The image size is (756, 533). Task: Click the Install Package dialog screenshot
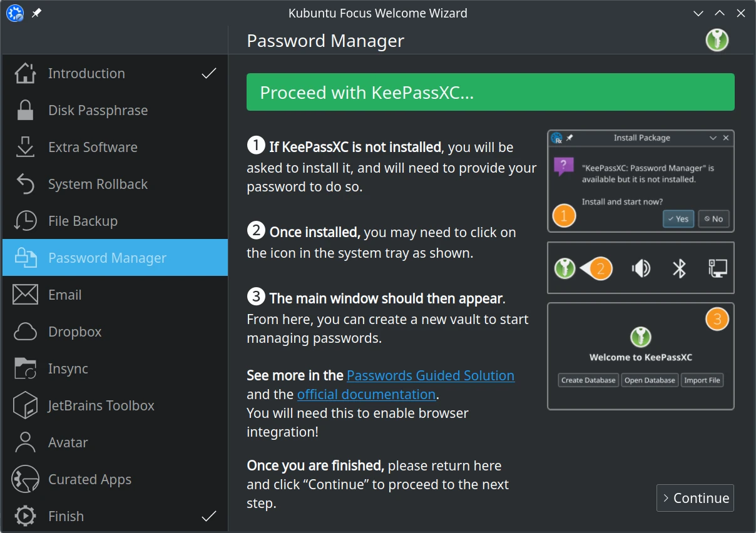coord(640,181)
